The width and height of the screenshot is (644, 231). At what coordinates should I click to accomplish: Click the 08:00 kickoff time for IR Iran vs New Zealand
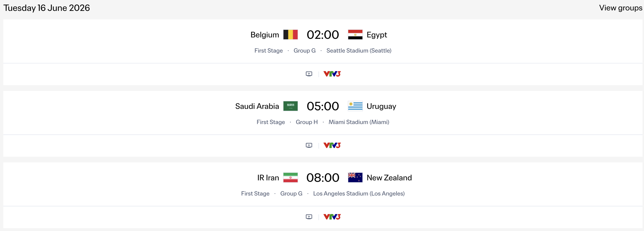[323, 177]
